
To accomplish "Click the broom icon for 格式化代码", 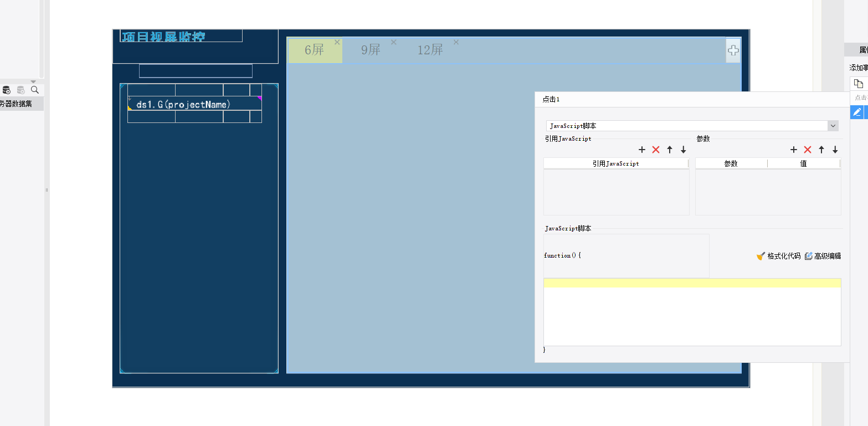I will (x=761, y=256).
